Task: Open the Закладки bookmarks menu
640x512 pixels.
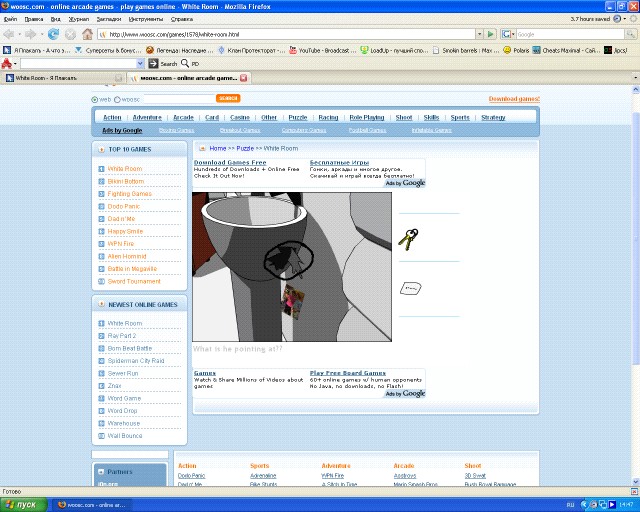Action: click(109, 19)
